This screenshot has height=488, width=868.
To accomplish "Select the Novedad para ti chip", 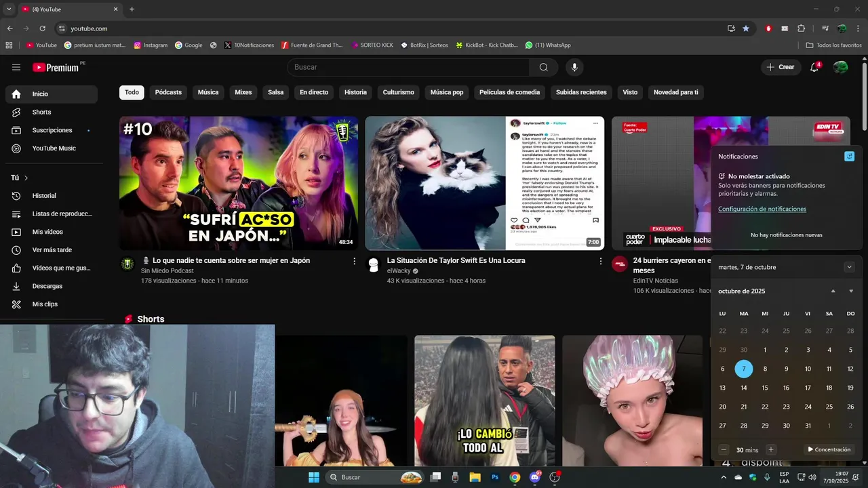I will (675, 92).
